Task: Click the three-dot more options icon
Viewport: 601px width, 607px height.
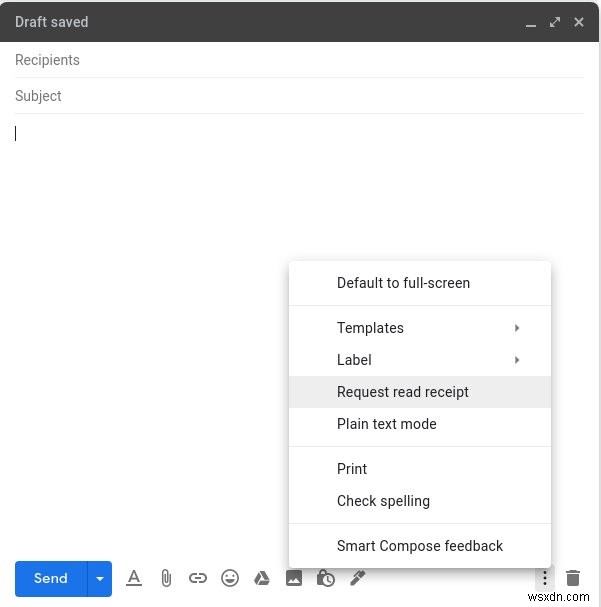Action: (x=545, y=578)
